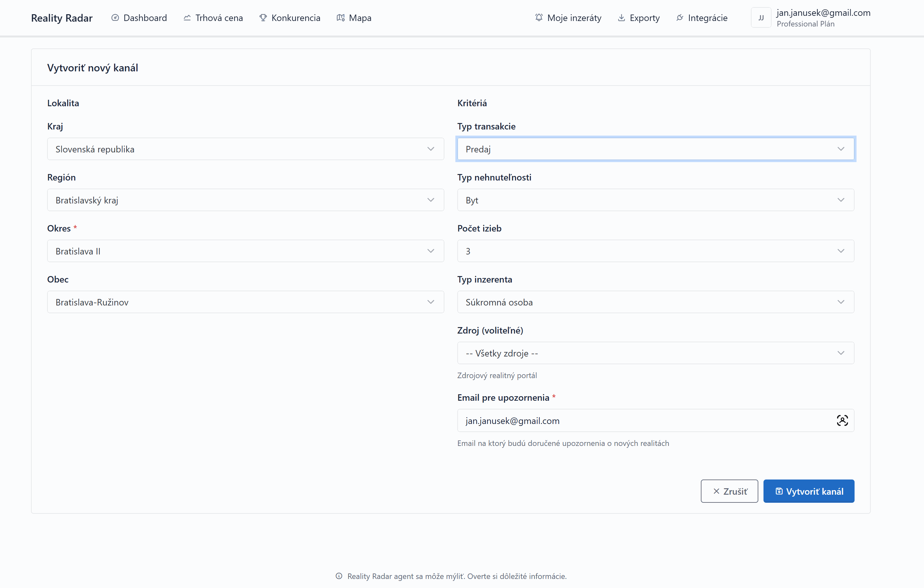Go to Konkurencia menu item
The height and width of the screenshot is (588, 924).
pyautogui.click(x=296, y=18)
